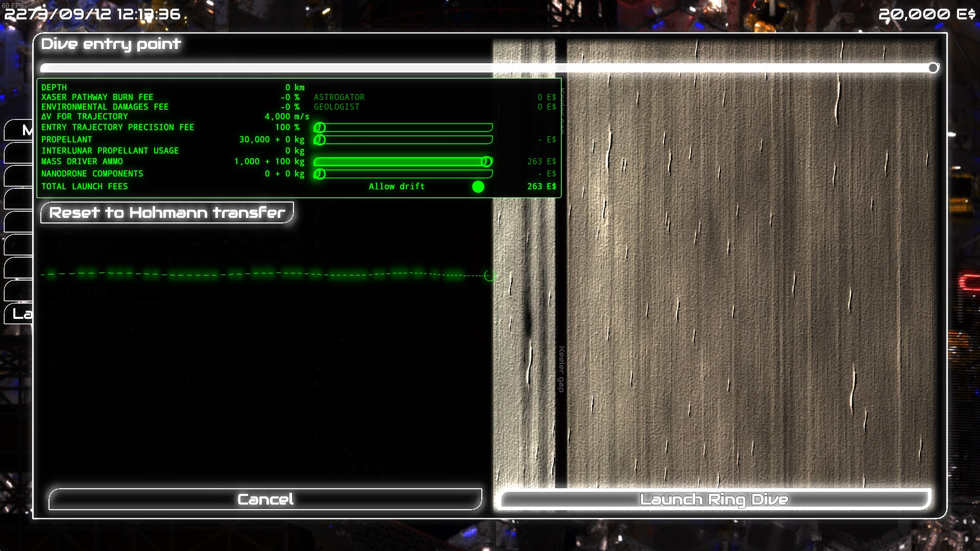This screenshot has height=551, width=980.
Task: Click the 60 FPS counter
Action: (x=13, y=5)
